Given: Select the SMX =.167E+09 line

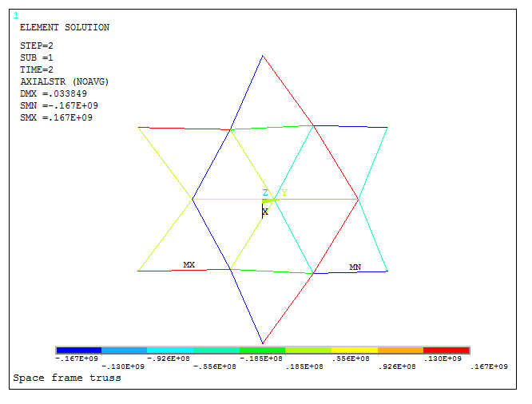Looking at the screenshot, I should pos(56,118).
